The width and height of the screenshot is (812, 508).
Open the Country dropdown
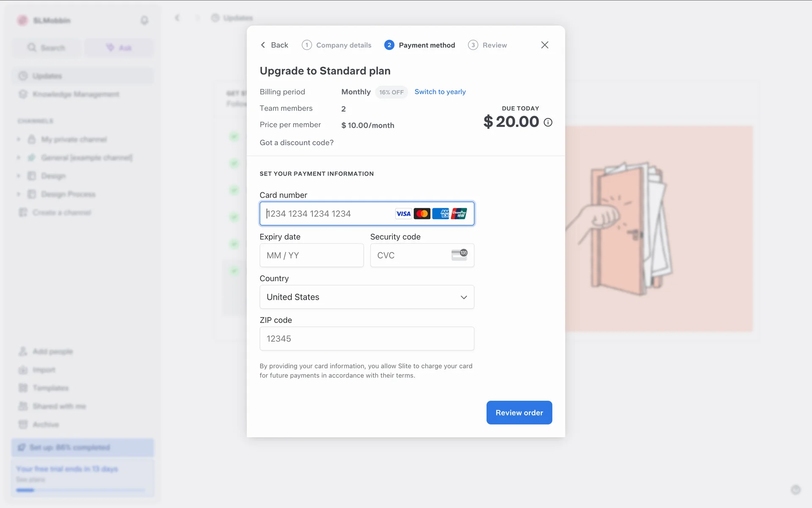[x=367, y=297]
